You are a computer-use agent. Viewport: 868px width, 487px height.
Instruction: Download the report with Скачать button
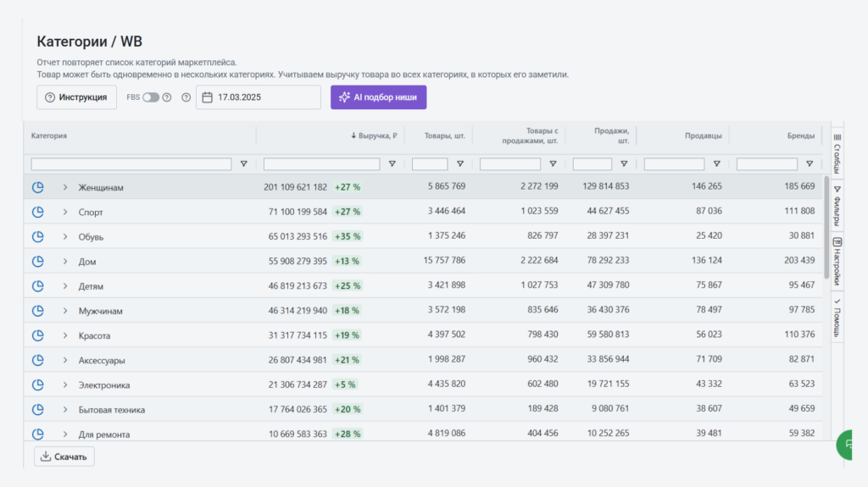[64, 457]
